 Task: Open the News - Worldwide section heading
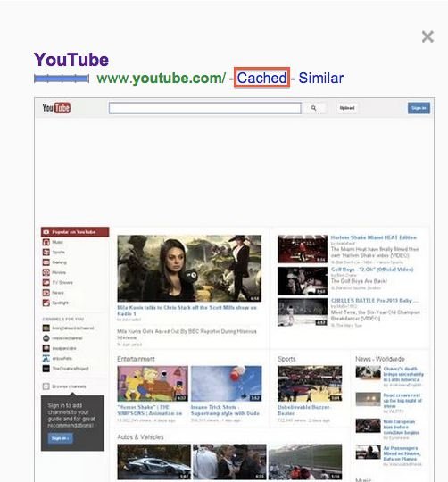[380, 359]
